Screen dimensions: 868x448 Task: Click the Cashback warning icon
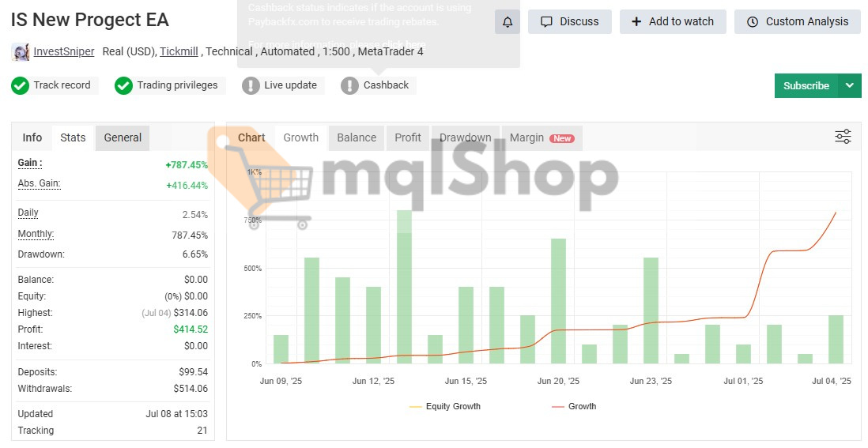(x=349, y=85)
